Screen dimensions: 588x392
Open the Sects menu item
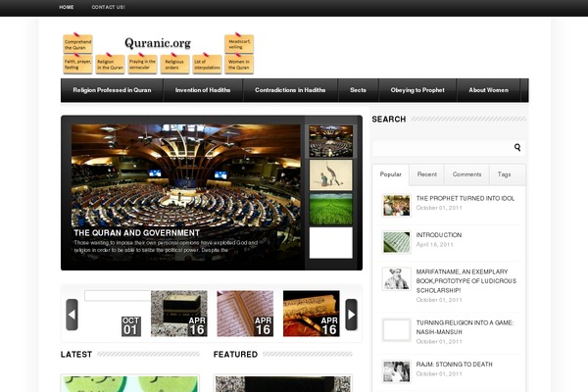[x=358, y=90]
